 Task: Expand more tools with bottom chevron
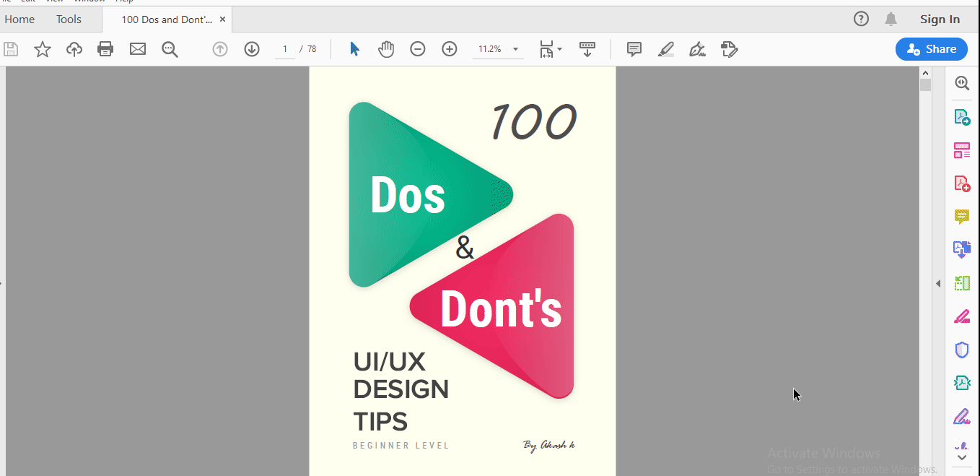[962, 457]
